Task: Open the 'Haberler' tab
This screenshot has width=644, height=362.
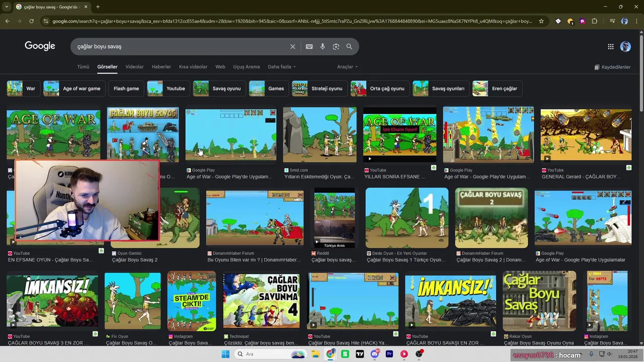Action: [162, 67]
